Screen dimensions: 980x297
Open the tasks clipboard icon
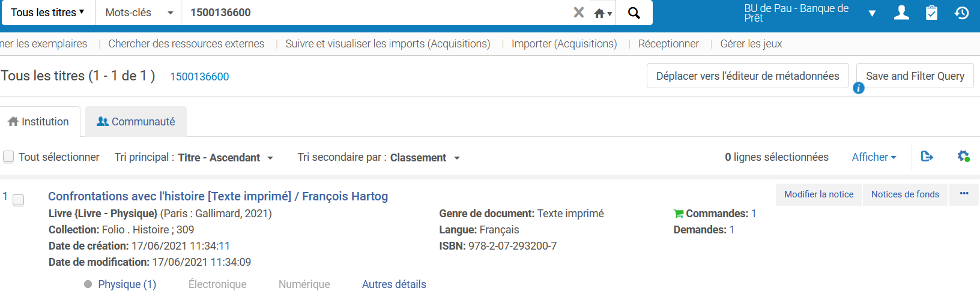(x=931, y=13)
